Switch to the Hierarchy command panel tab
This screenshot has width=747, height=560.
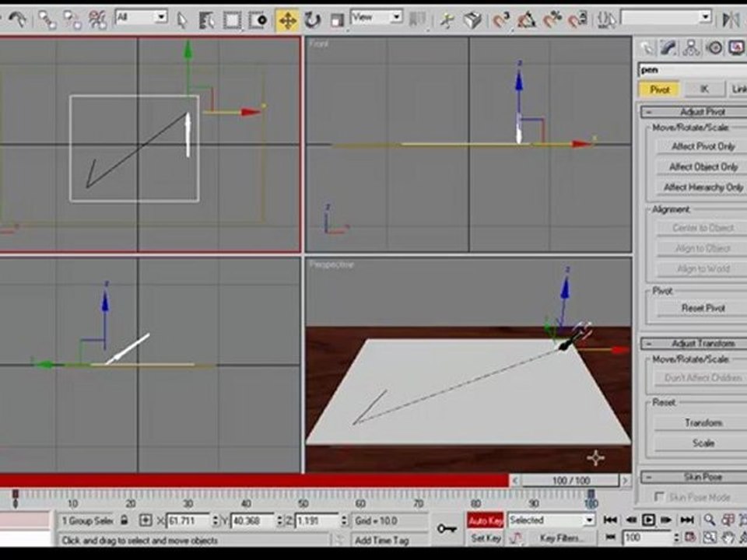[x=691, y=48]
